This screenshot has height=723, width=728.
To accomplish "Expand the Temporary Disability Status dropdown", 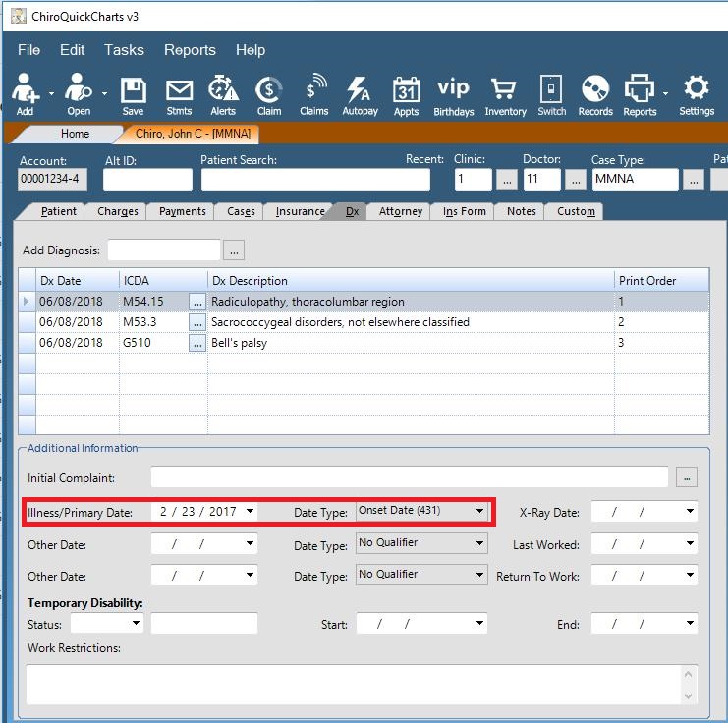I will pyautogui.click(x=136, y=624).
